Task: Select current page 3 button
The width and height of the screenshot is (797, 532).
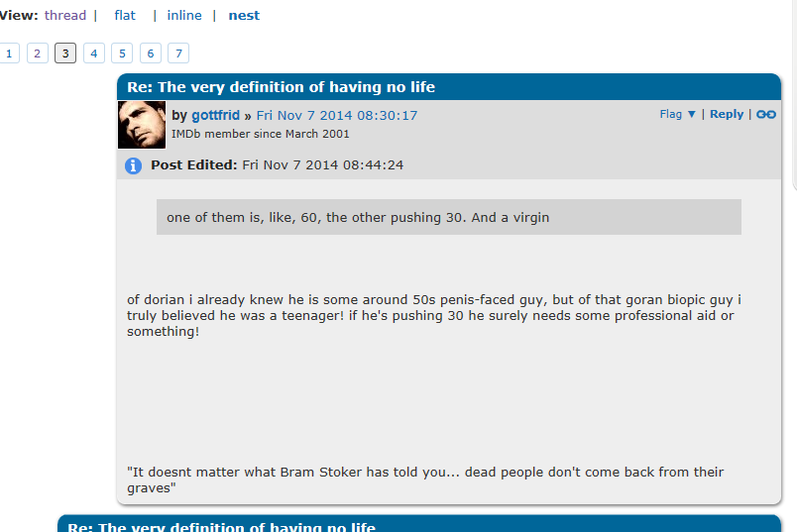Action: coord(65,53)
